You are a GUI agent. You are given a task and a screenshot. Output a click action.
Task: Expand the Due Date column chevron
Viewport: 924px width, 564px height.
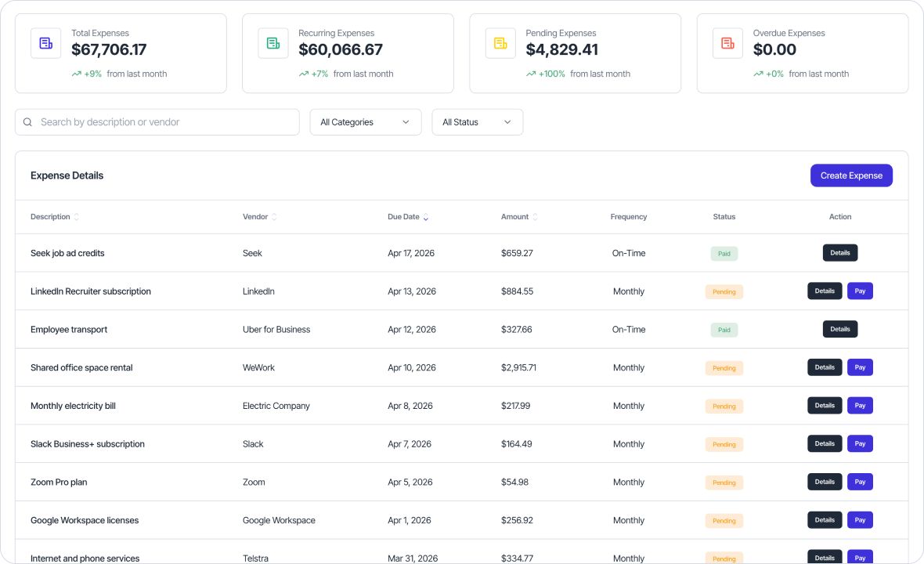(x=426, y=217)
